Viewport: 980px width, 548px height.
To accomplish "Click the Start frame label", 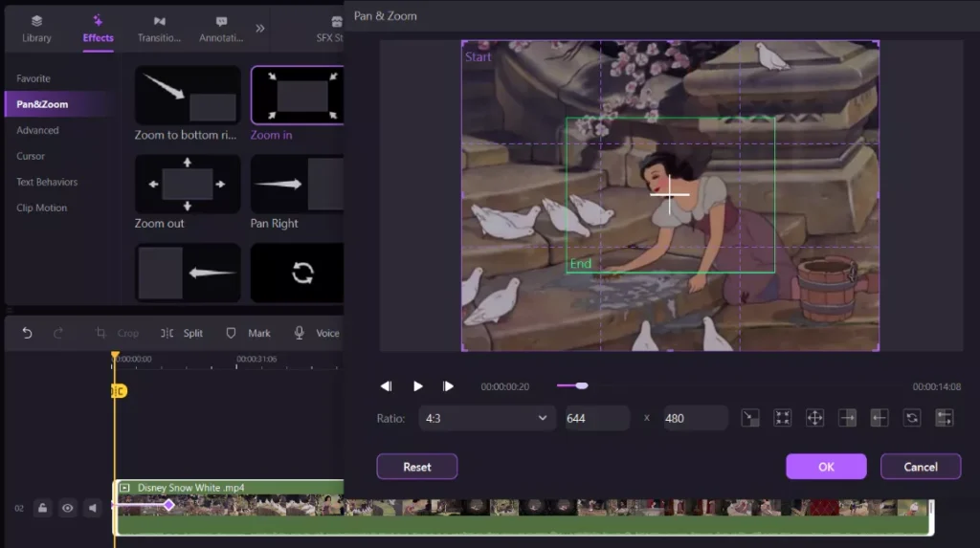I will pos(479,56).
